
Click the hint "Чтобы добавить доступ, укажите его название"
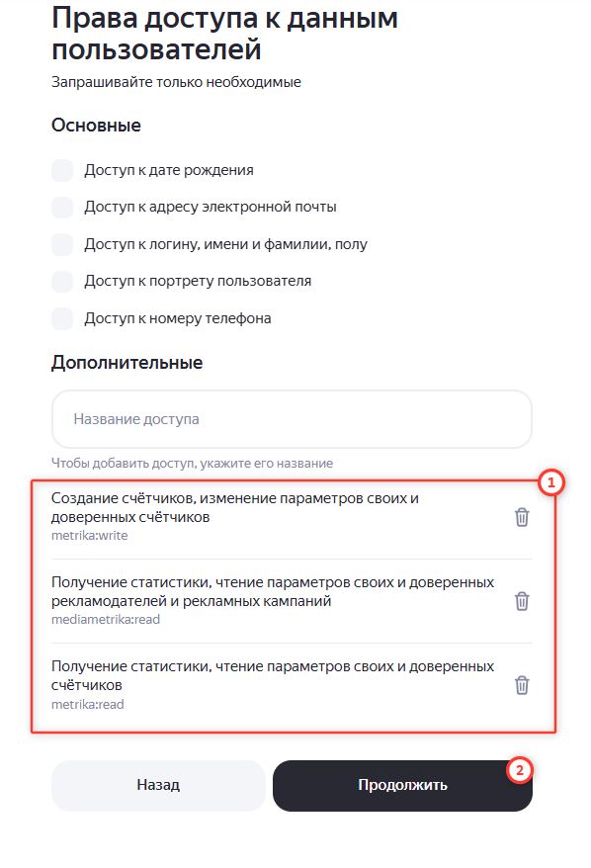pyautogui.click(x=192, y=463)
